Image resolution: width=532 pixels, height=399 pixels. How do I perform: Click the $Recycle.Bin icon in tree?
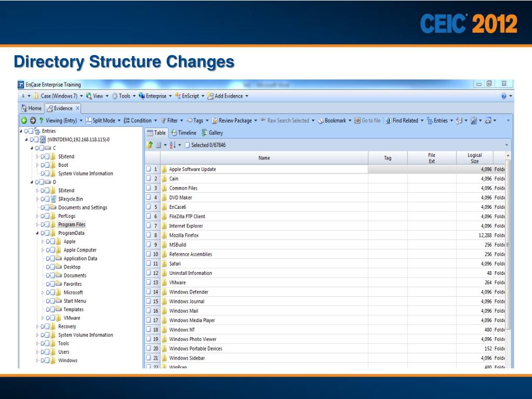54,199
